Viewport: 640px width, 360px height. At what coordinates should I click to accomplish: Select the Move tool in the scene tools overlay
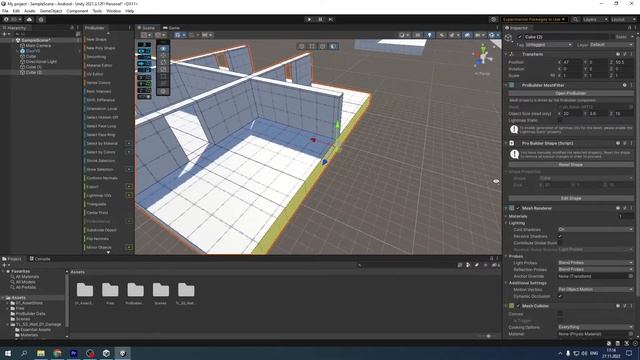[163, 56]
